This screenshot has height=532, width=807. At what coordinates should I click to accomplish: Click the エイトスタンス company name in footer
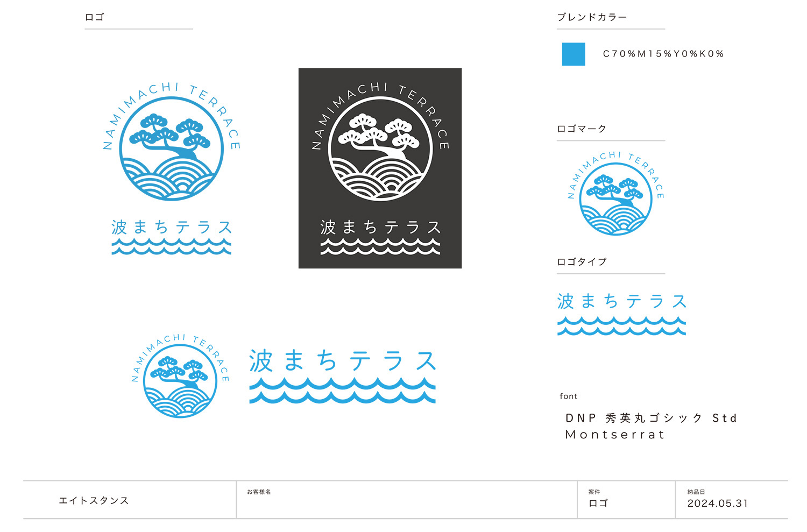click(94, 500)
